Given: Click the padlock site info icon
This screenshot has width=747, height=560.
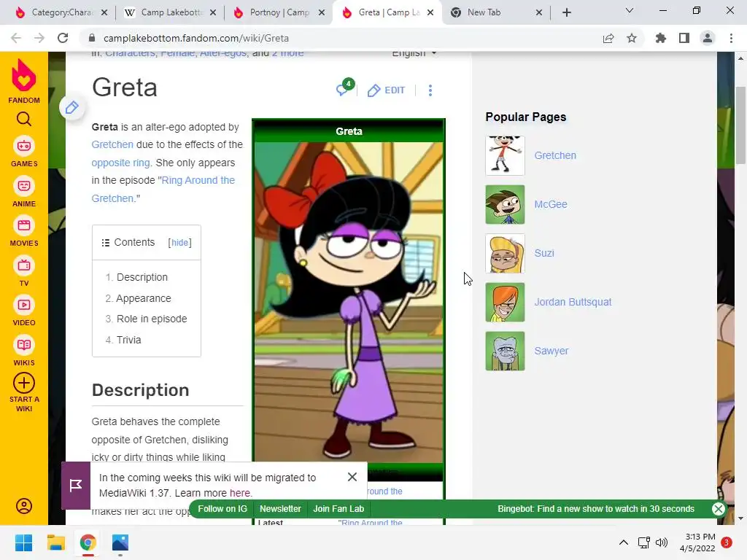Looking at the screenshot, I should tap(93, 38).
